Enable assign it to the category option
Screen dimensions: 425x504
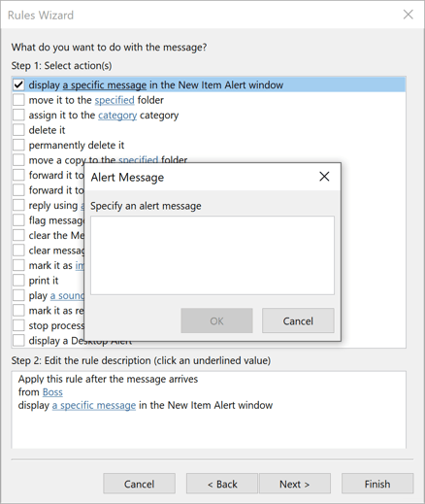[18, 115]
